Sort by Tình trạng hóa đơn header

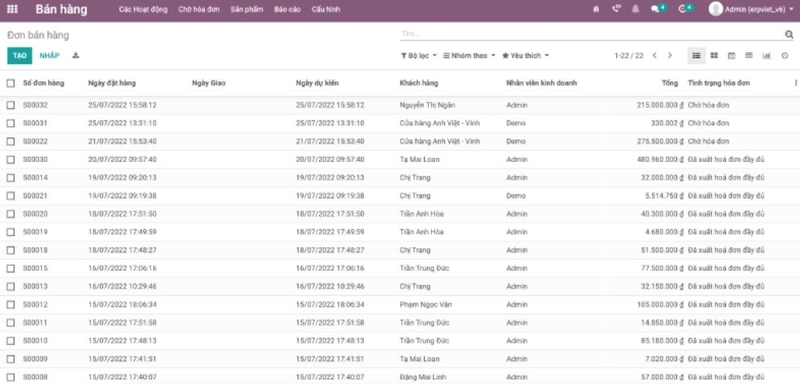pos(719,83)
